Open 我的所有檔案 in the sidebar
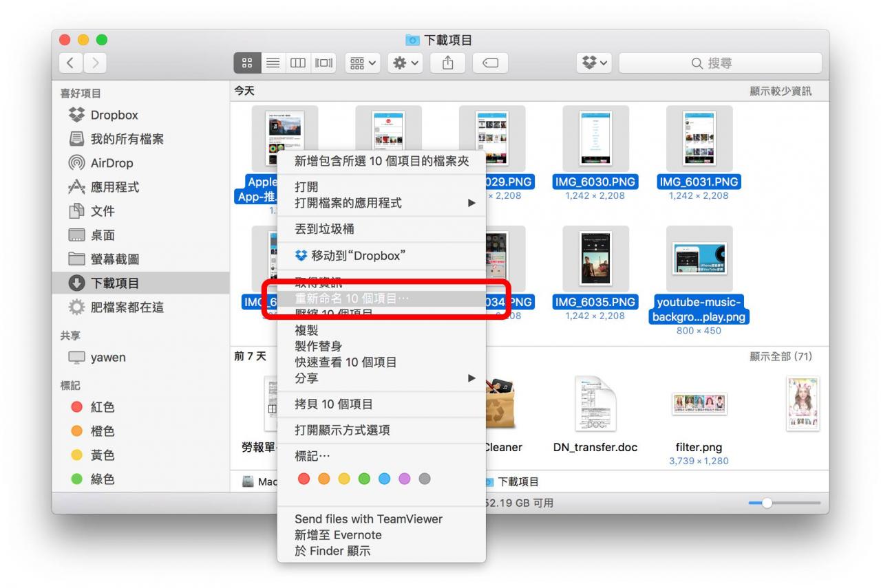 pos(127,139)
